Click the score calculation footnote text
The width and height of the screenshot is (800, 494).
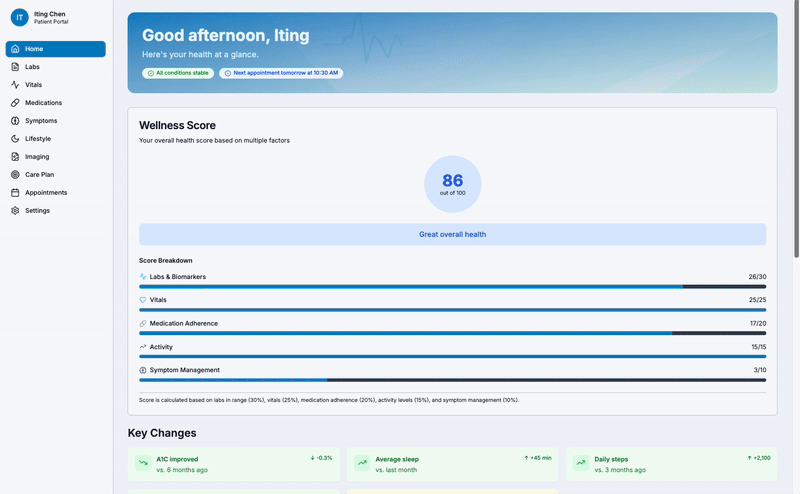(329, 400)
